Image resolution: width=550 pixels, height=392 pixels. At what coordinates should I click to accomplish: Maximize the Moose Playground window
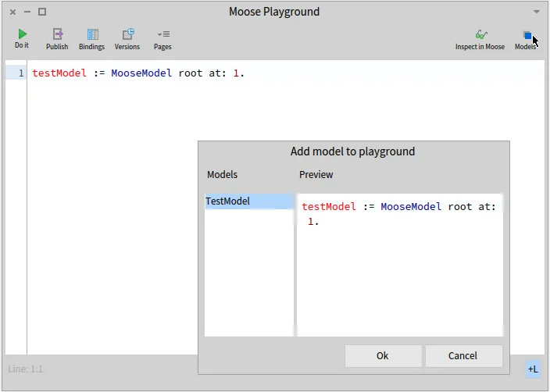click(x=42, y=12)
